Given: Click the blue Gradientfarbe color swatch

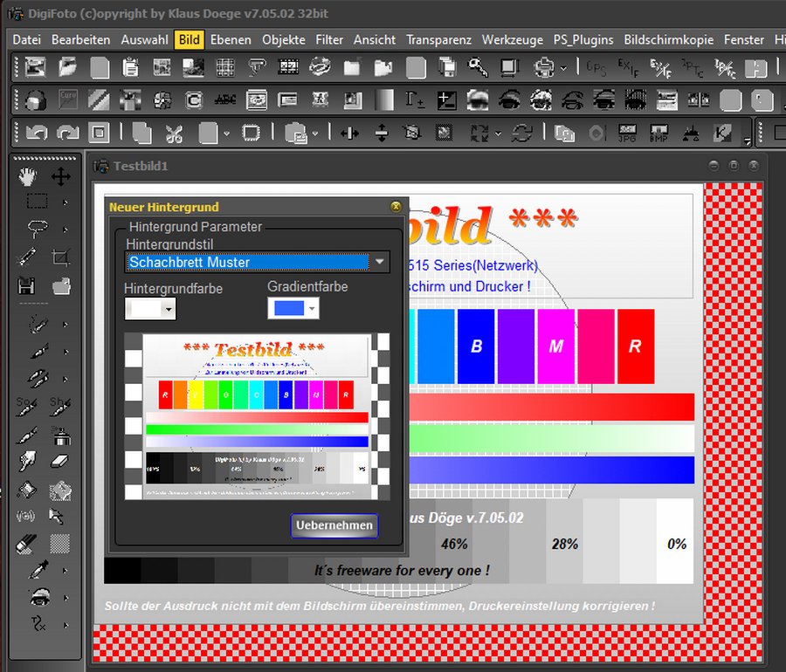Looking at the screenshot, I should point(287,308).
